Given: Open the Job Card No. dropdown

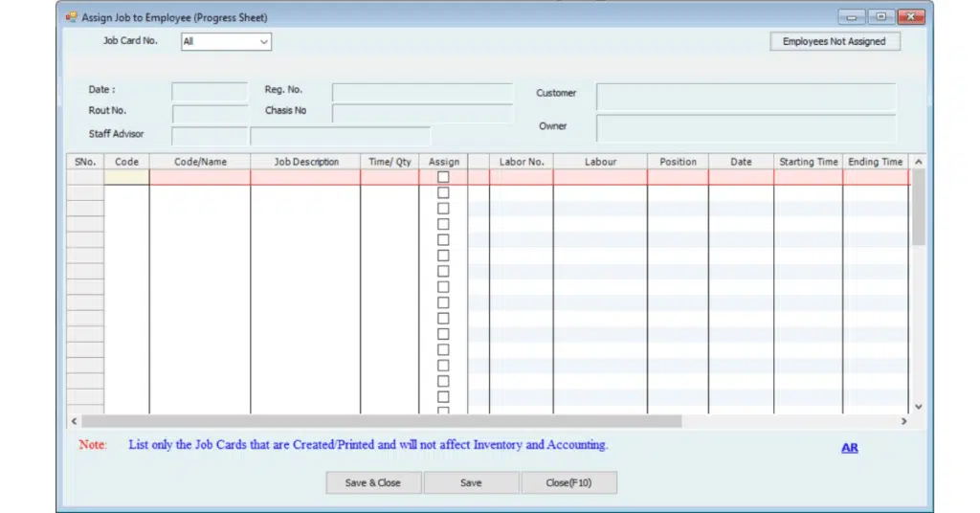Looking at the screenshot, I should (x=264, y=42).
